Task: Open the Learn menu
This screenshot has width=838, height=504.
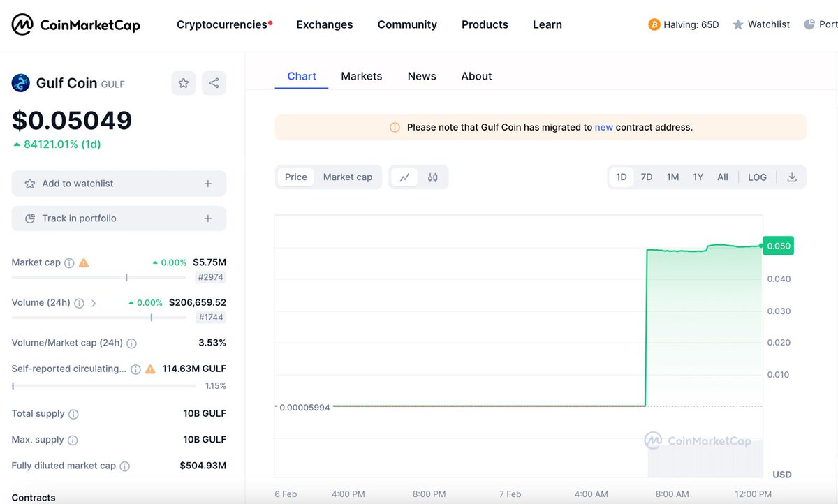Action: pos(547,24)
